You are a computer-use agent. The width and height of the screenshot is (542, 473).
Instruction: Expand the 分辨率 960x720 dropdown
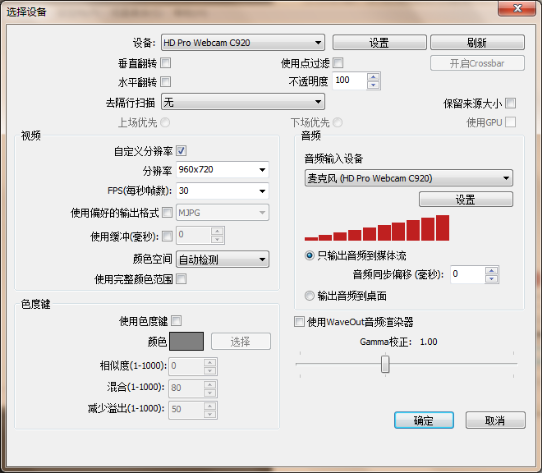tap(222, 169)
